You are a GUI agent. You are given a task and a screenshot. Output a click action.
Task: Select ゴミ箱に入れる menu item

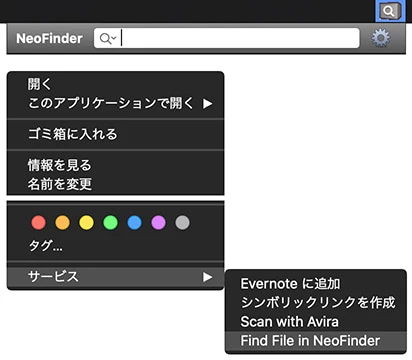(x=115, y=134)
